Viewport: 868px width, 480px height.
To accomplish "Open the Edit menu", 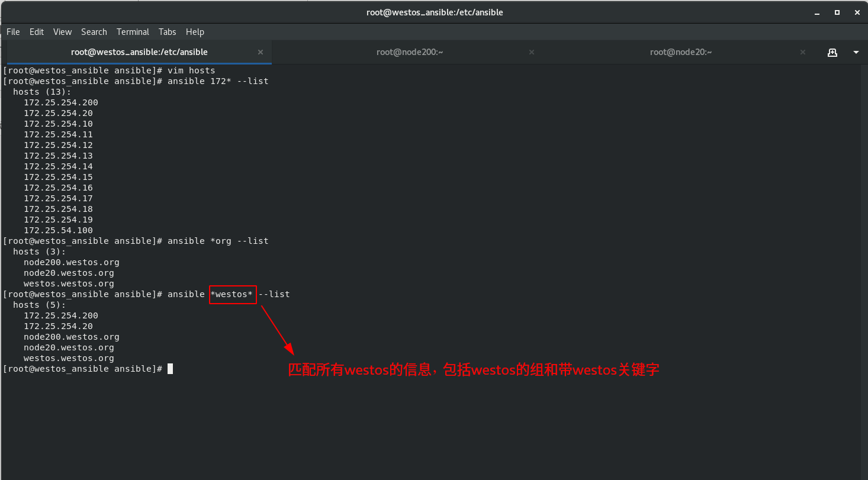I will click(x=37, y=32).
